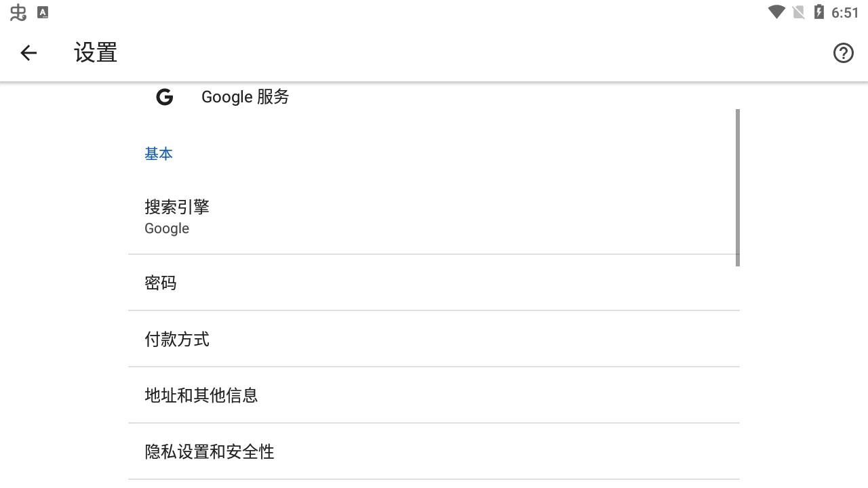The width and height of the screenshot is (868, 488).
Task: Click the 设置 title text
Action: (x=95, y=52)
